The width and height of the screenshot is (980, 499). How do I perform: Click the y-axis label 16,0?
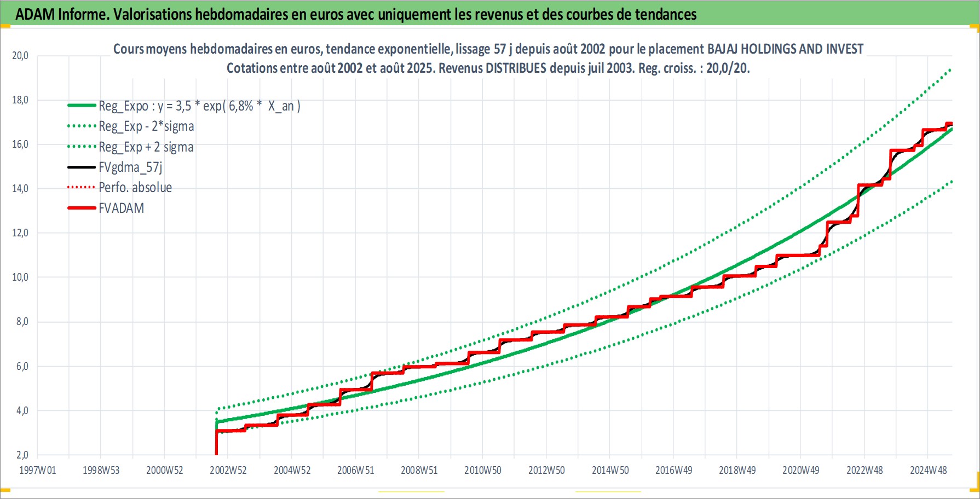pyautogui.click(x=20, y=144)
